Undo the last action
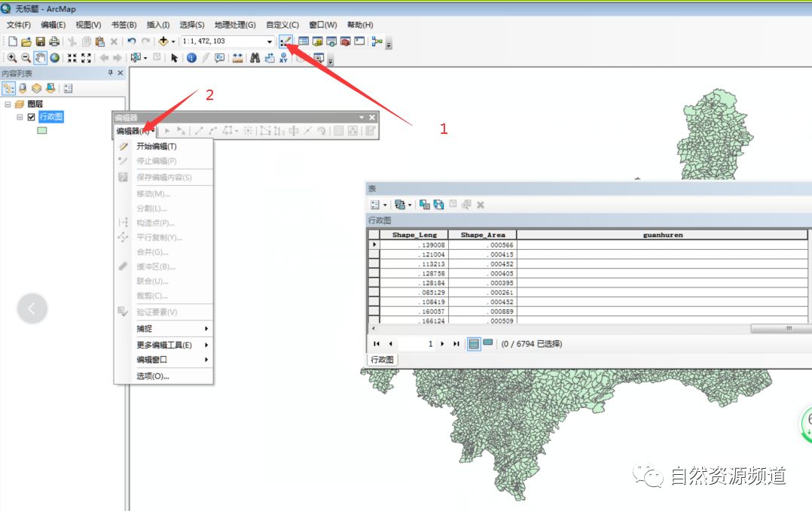 (132, 41)
